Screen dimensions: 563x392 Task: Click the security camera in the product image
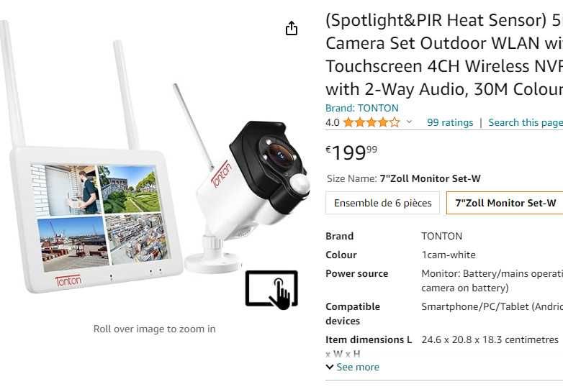pyautogui.click(x=252, y=187)
